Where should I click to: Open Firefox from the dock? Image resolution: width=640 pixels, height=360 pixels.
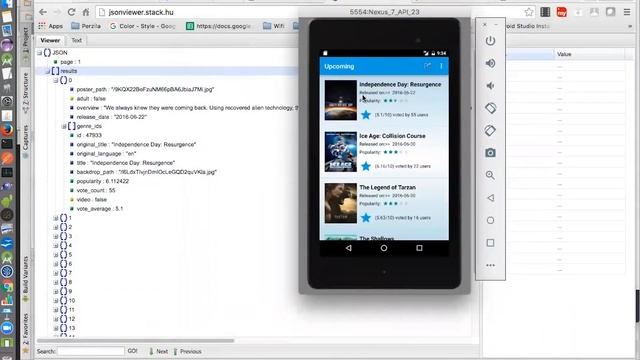click(x=7, y=130)
